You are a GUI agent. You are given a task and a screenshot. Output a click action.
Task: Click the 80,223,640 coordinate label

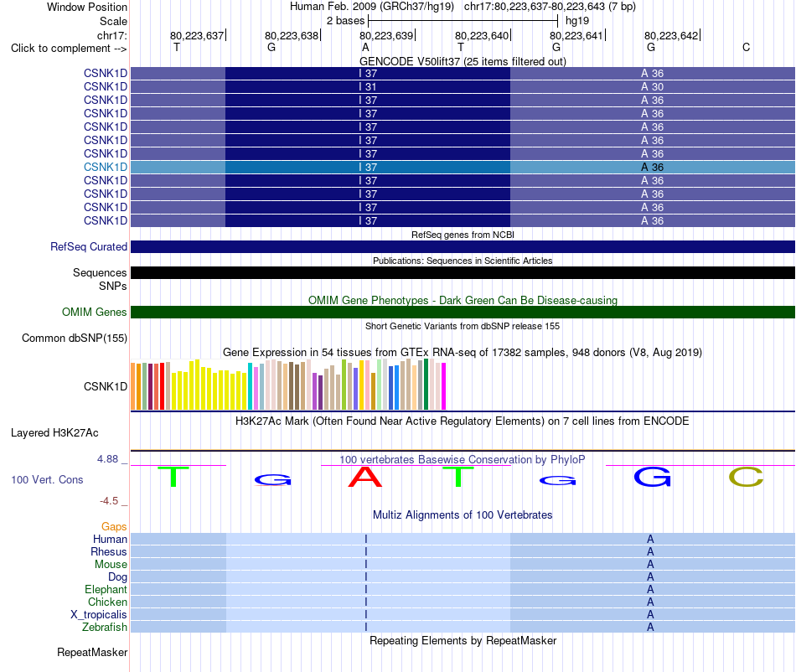point(482,35)
